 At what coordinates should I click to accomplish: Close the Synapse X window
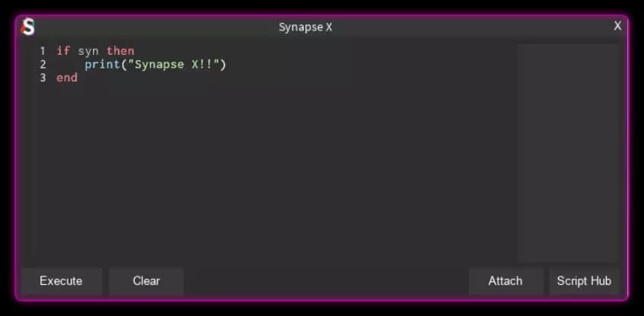coord(617,26)
